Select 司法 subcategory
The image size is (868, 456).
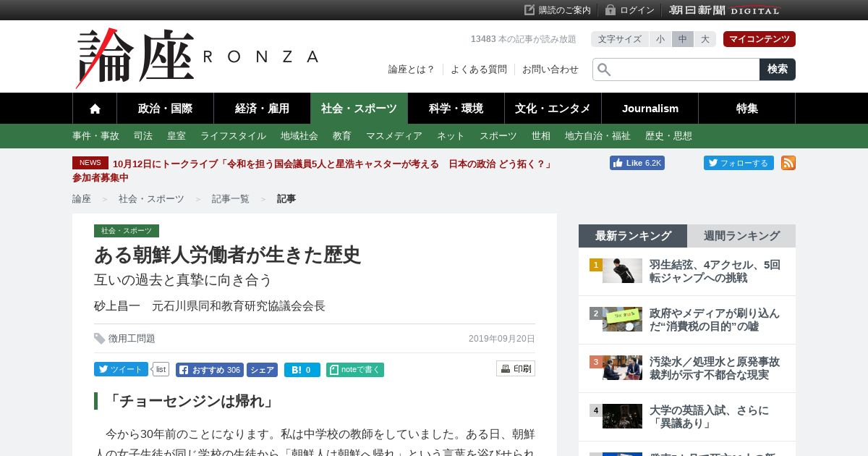[x=143, y=136]
